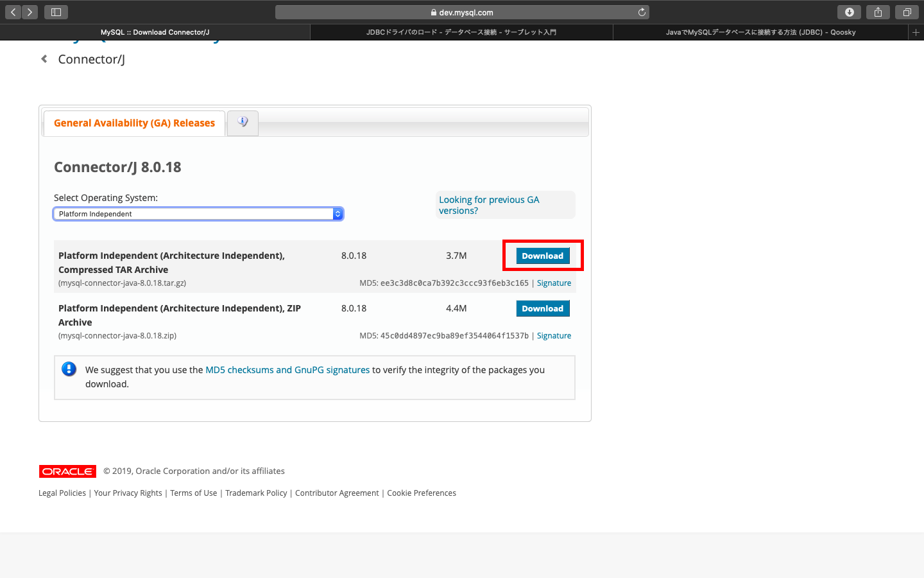924x578 pixels.
Task: Toggle the Safari sidebar button
Action: point(56,12)
